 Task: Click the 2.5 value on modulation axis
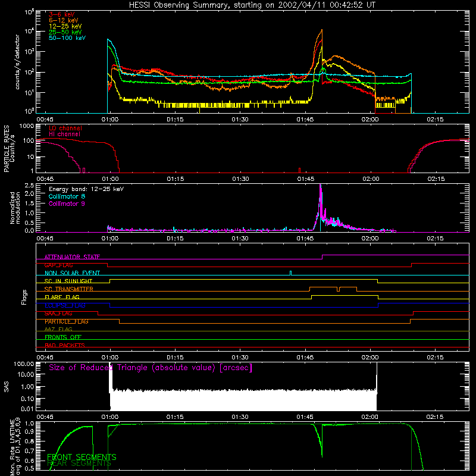click(29, 185)
